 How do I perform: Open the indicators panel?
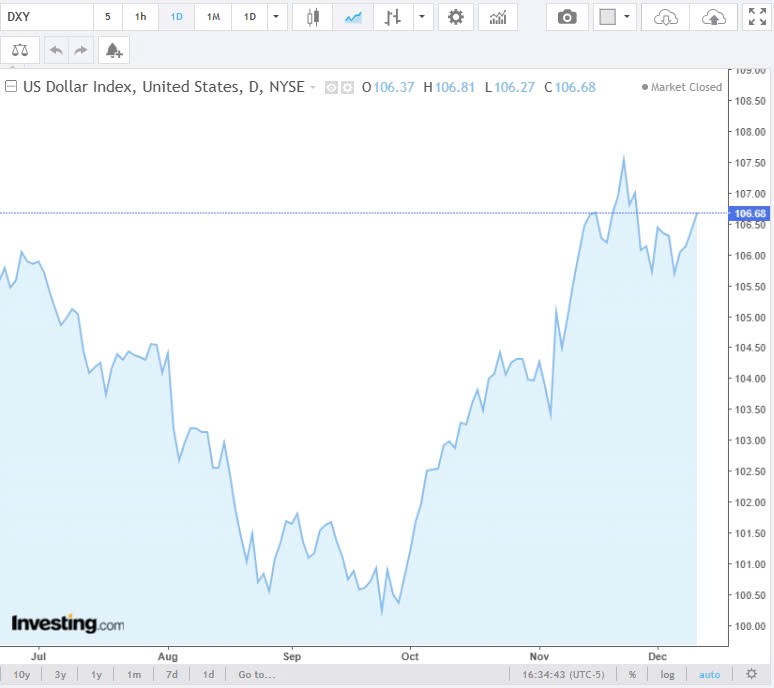(497, 17)
